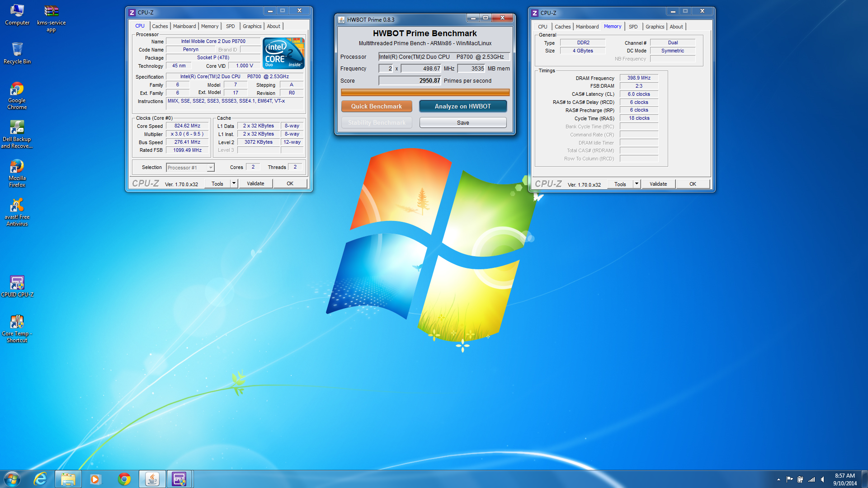Click Core Speed value 824.62 MHz
The image size is (868, 488).
point(187,126)
